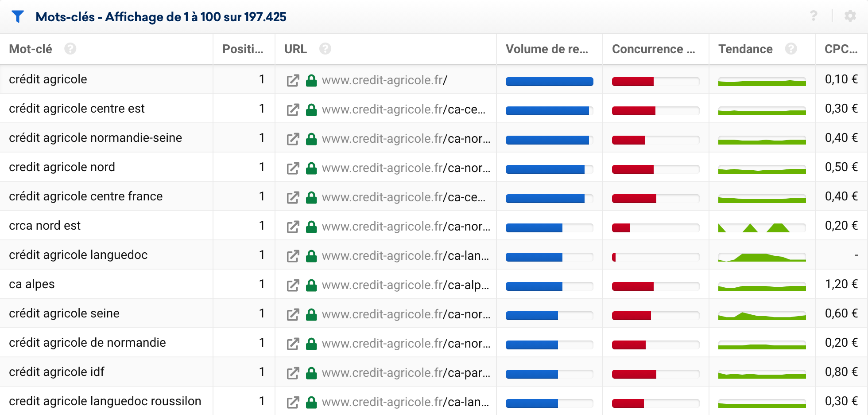
Task: Open the ca-ce URL for crédit agricole centre est
Action: point(403,110)
